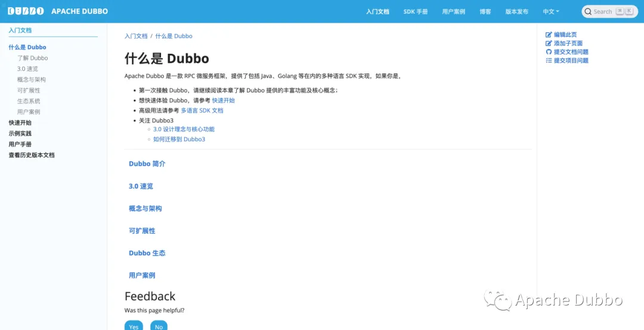Click 编辑此页 link
The image size is (644, 330).
565,35
